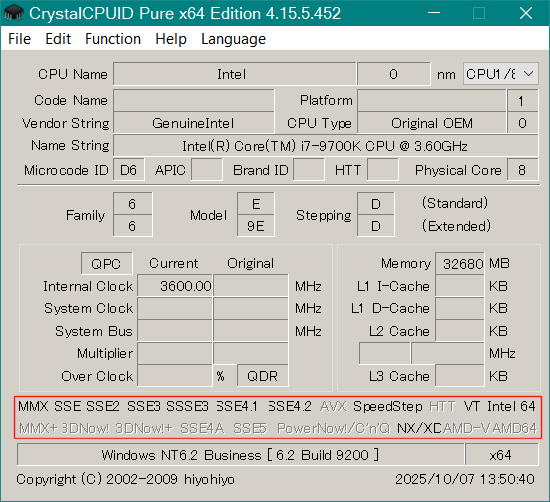
Task: Click the Platform number value 1
Action: [522, 100]
